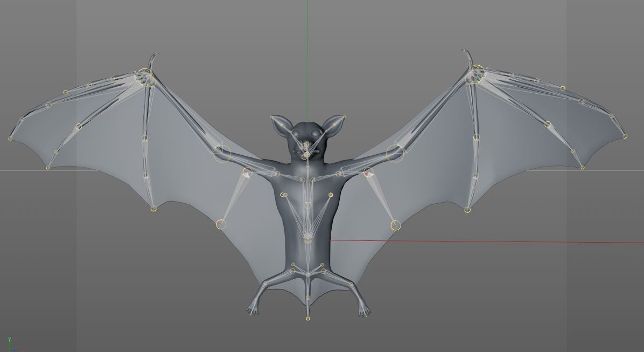Select the wrist joint cluster on the screen-left wing
644x352 pixels.
click(145, 77)
